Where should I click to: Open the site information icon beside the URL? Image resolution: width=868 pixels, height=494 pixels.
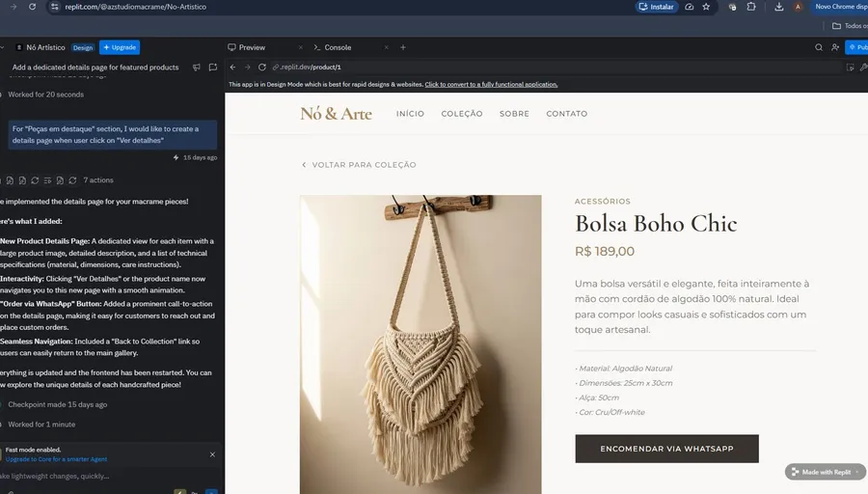tap(54, 7)
